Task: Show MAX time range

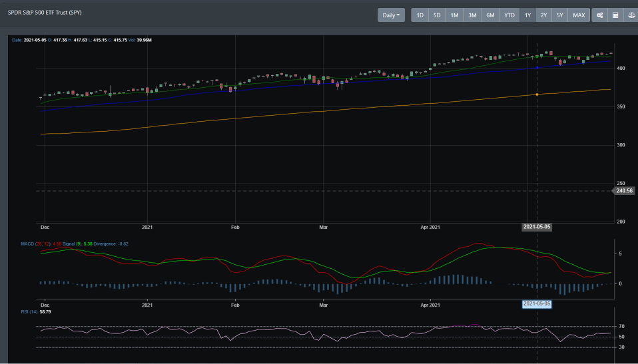Action: click(x=579, y=15)
